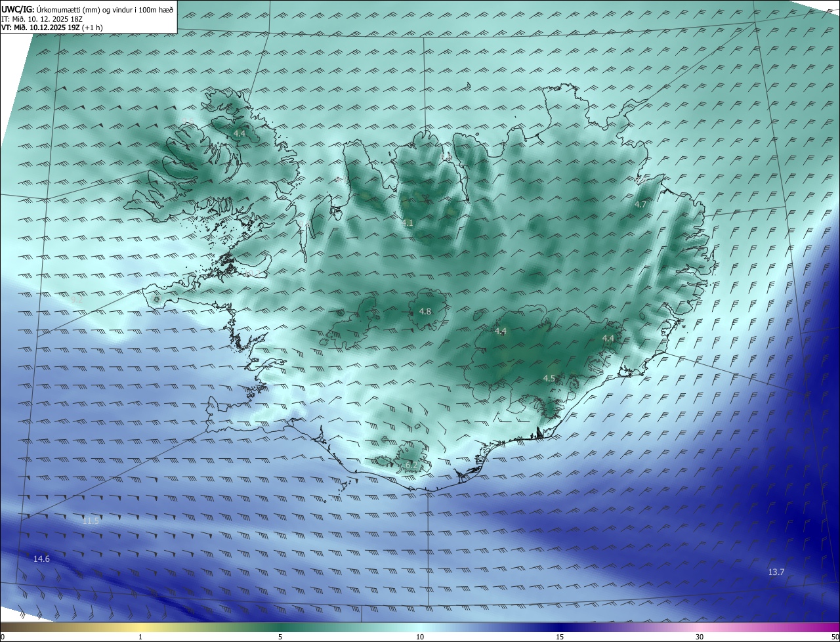Click the '5' tick on the color scale

click(280, 637)
